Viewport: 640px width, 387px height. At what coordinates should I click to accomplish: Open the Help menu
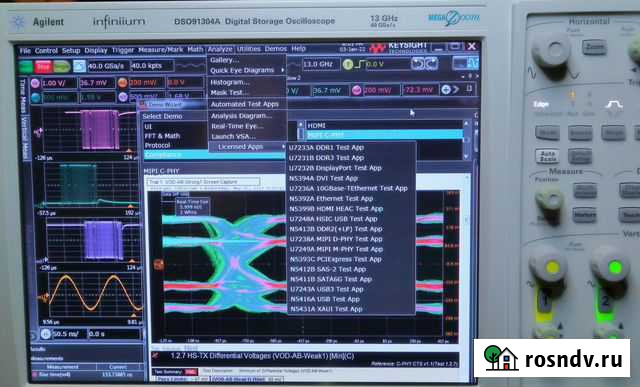pos(298,49)
